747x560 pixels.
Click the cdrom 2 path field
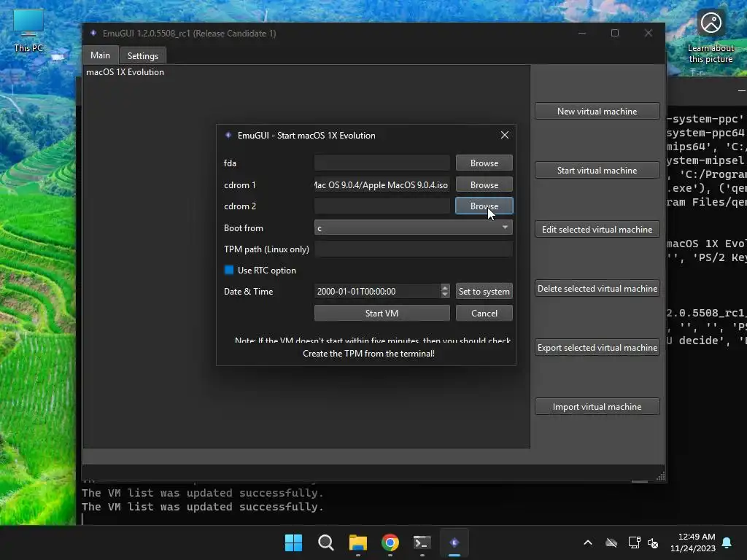[x=382, y=206]
